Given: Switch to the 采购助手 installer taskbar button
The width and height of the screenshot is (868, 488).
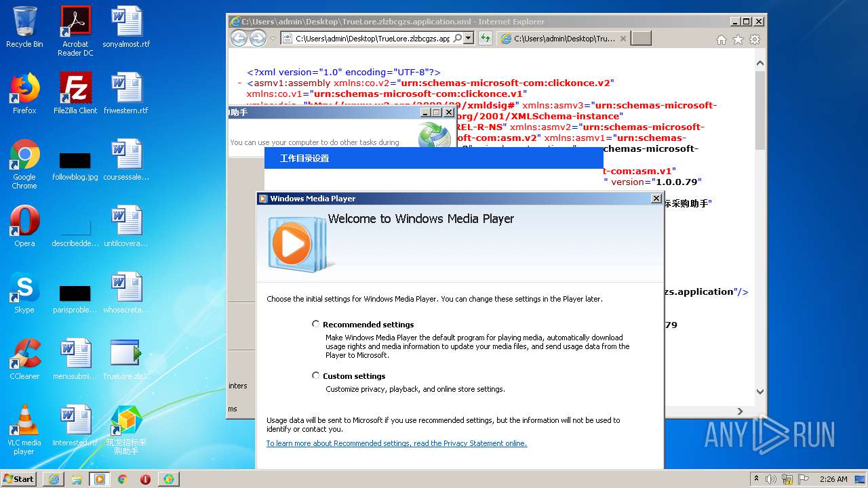Looking at the screenshot, I should (168, 479).
